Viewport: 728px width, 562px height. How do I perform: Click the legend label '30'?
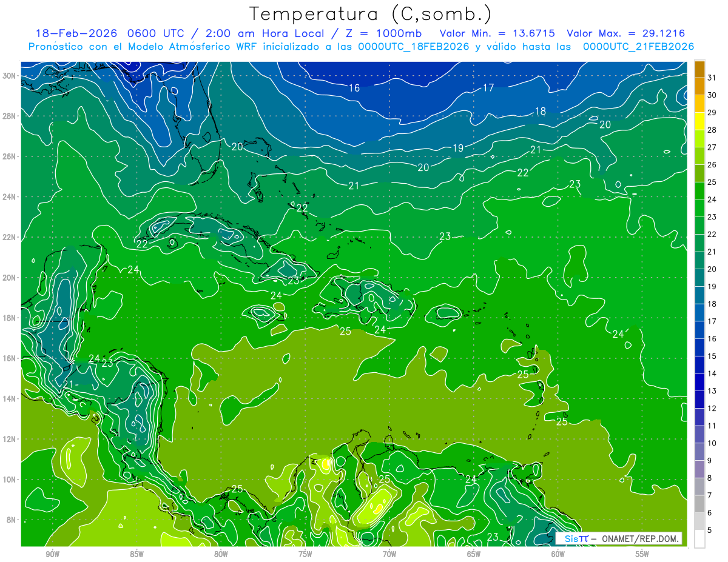point(712,95)
